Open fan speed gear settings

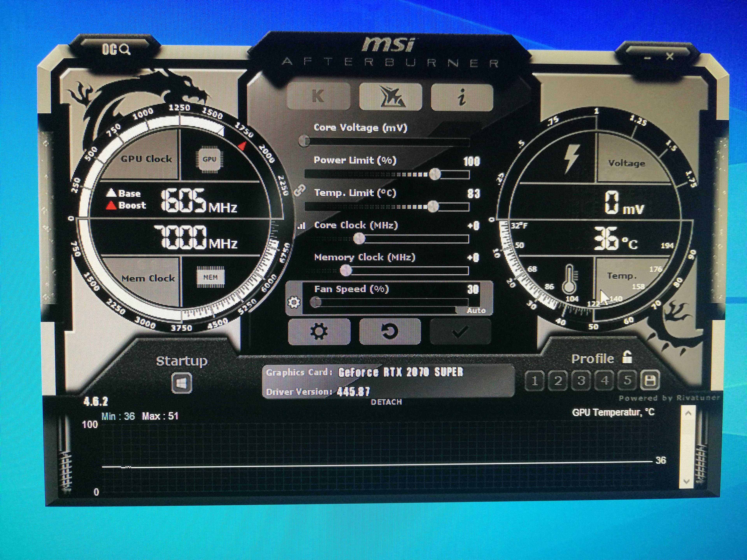tap(294, 302)
